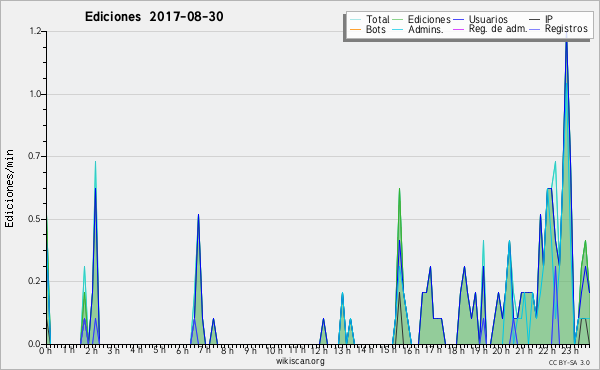Click the '12 h' x-axis label

(x=319, y=350)
